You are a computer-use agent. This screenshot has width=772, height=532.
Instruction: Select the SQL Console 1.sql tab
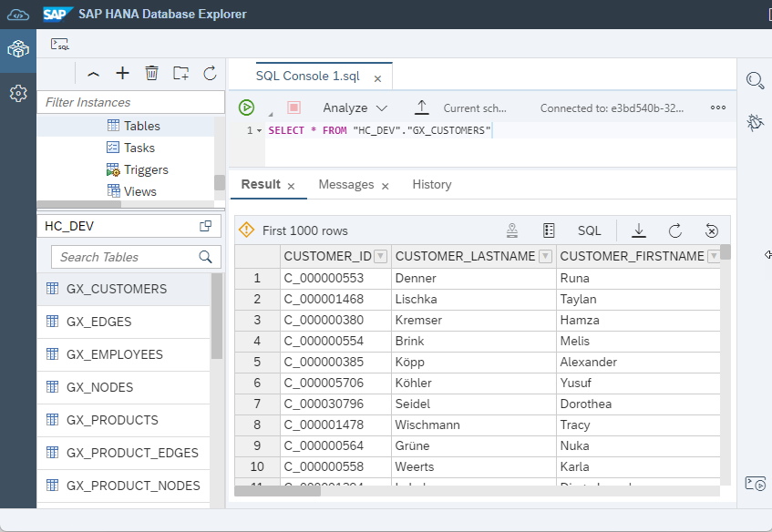308,76
